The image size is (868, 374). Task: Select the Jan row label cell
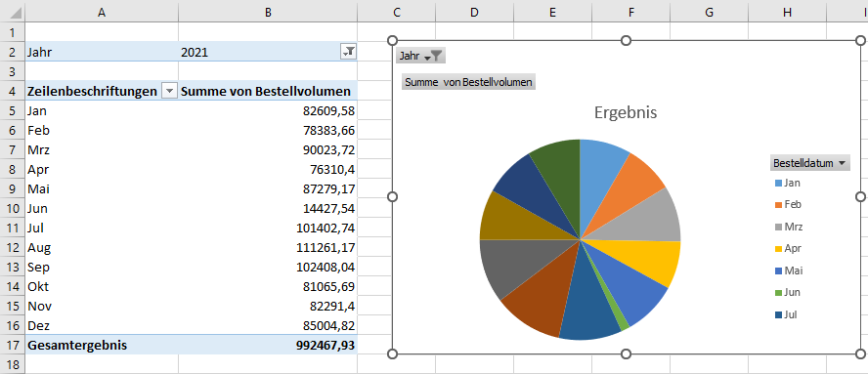[102, 110]
